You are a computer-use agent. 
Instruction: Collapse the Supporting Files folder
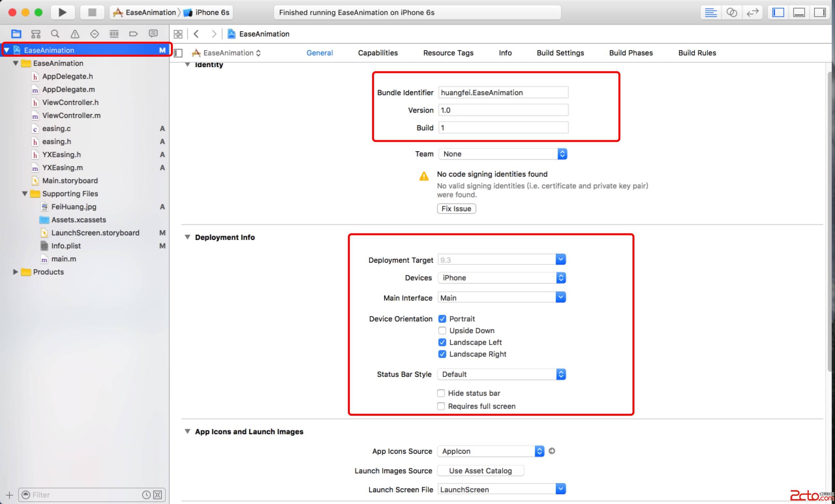tap(25, 194)
